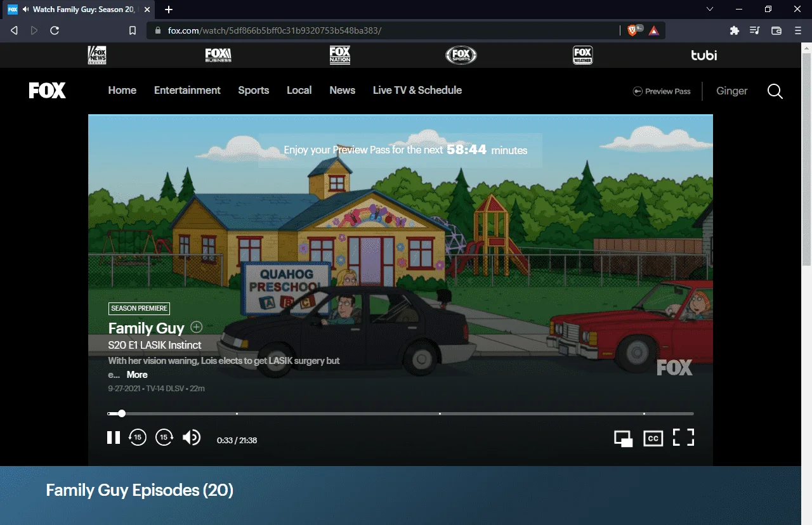The width and height of the screenshot is (812, 525).
Task: Select the Watch Family Guy browser tab
Action: [x=79, y=10]
